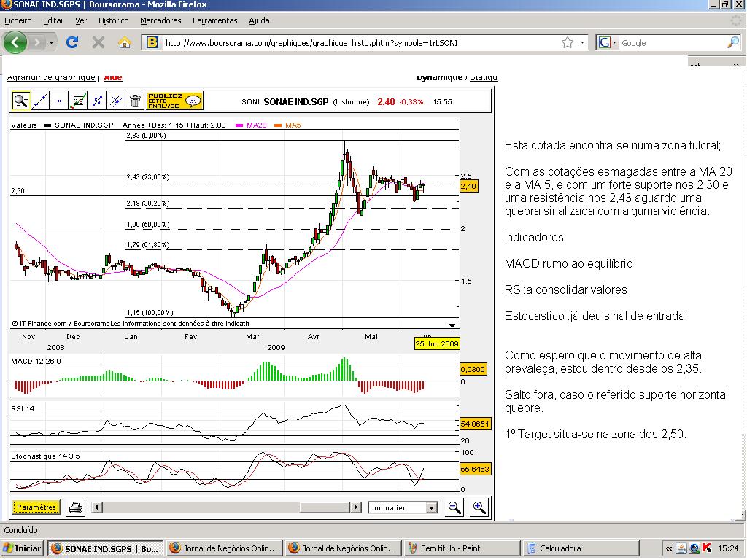
Task: Go to the Firefox home page icon
Action: [124, 42]
